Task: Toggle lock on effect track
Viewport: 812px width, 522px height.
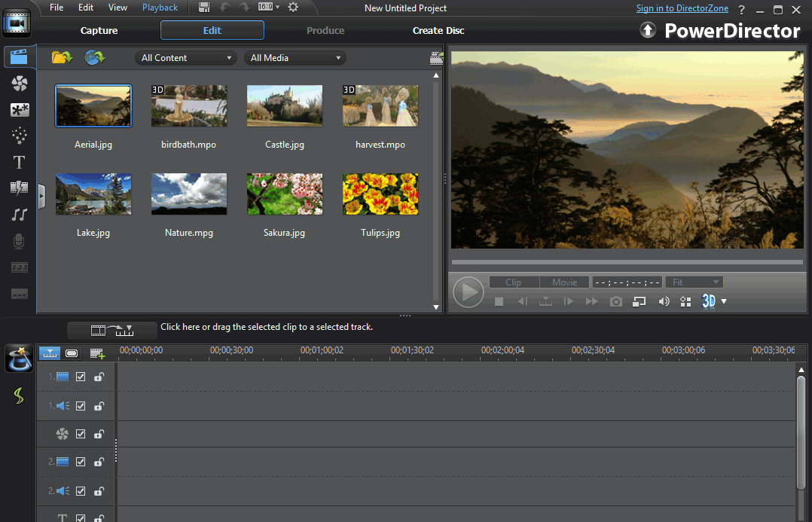Action: tap(99, 434)
